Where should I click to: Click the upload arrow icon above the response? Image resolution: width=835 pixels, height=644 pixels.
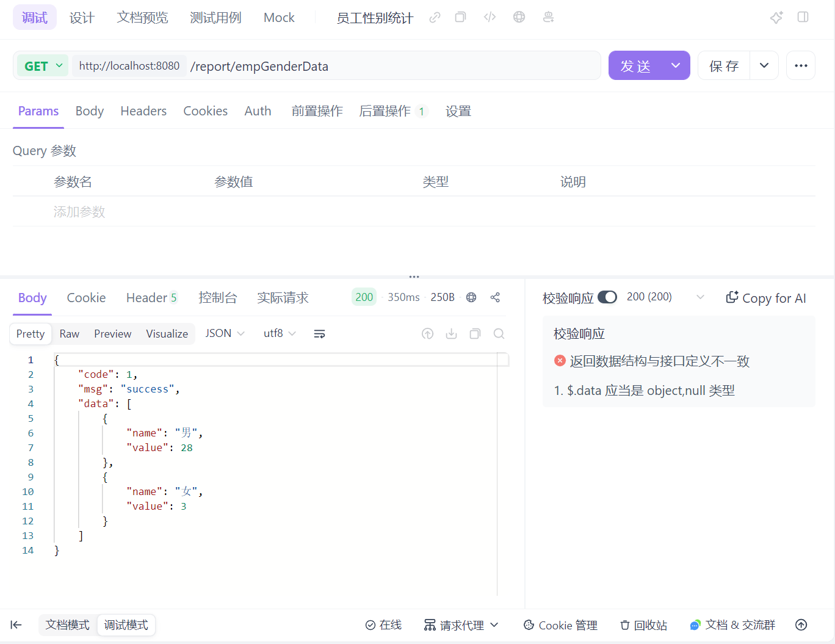(428, 333)
